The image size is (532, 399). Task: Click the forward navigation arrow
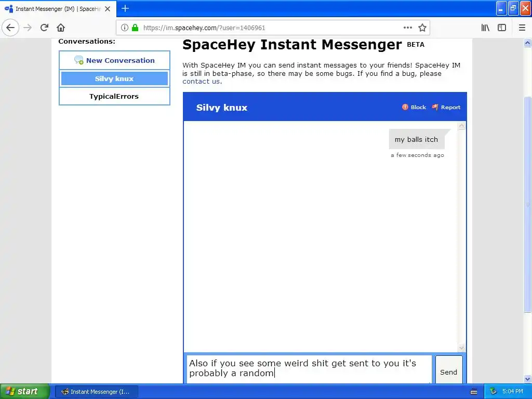28,28
